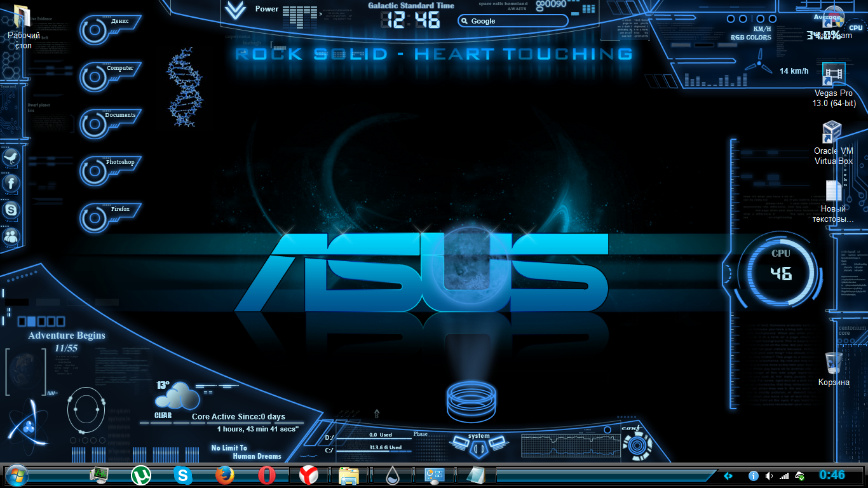Click the '14 km/h' wind speed text
The image size is (868, 488).
pyautogui.click(x=794, y=71)
